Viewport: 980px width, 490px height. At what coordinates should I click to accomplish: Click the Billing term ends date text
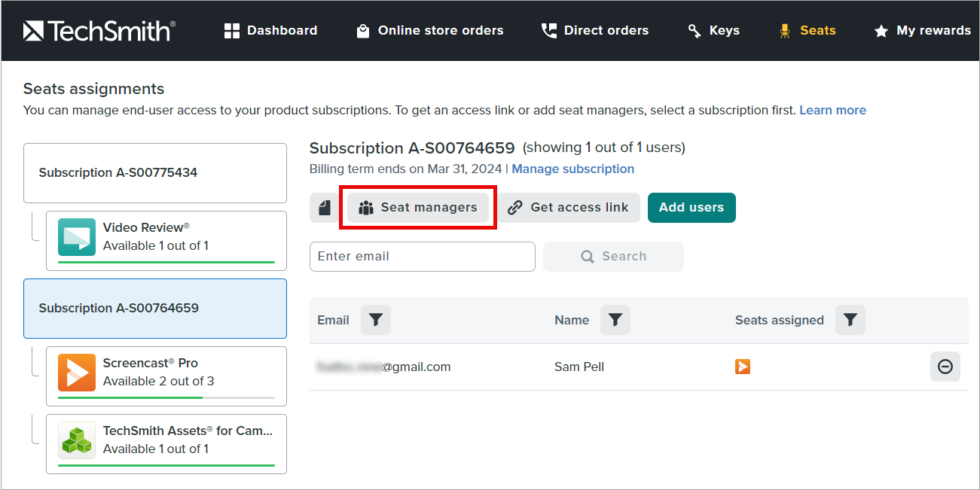[x=406, y=169]
